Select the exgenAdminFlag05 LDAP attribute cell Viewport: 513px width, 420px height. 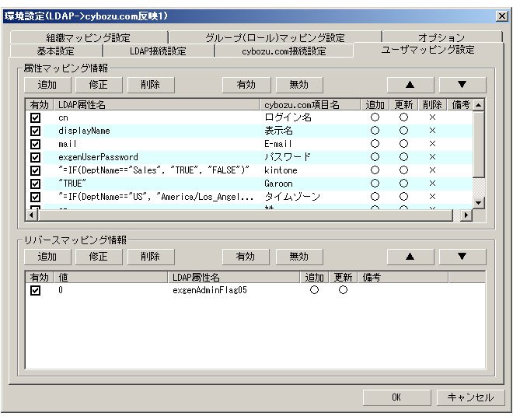210,290
